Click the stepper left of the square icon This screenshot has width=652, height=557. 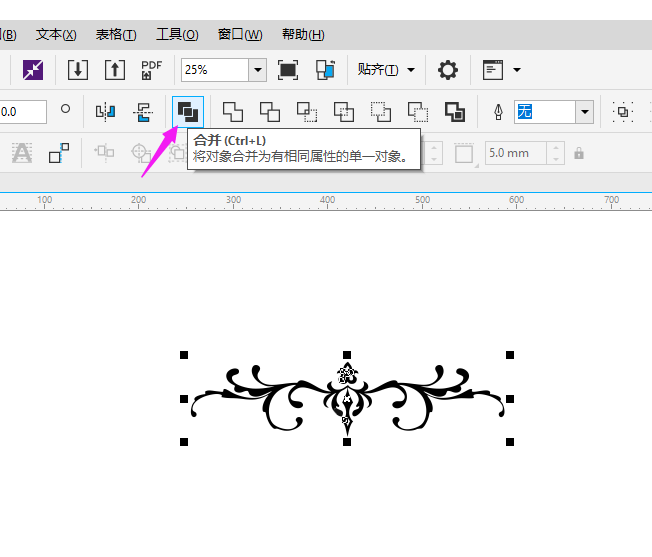click(x=434, y=153)
